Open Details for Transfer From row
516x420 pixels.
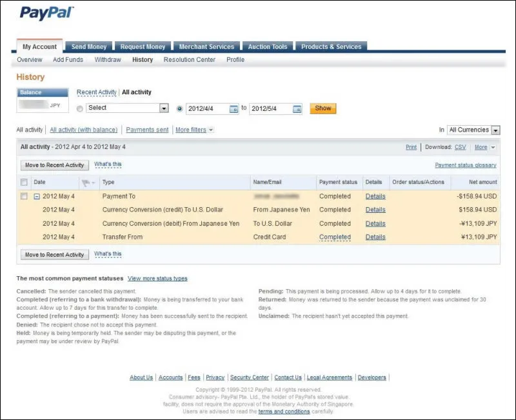coord(375,237)
